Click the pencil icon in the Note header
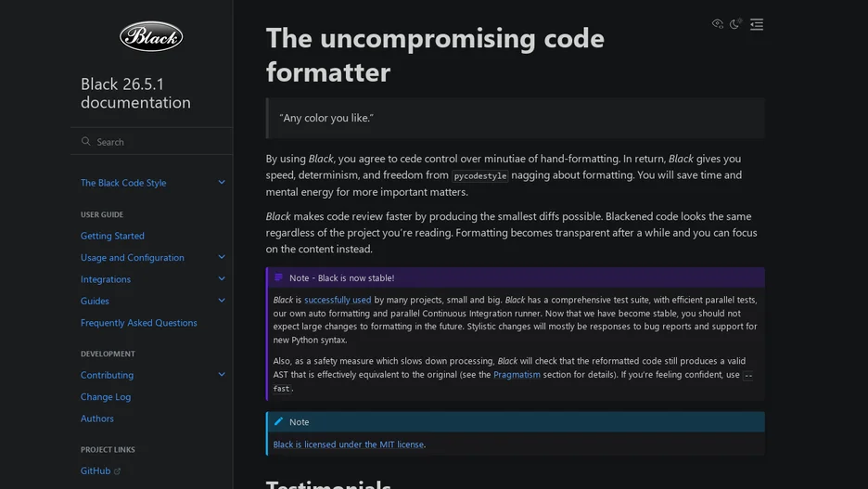Viewport: 868px width, 489px height. pos(278,421)
